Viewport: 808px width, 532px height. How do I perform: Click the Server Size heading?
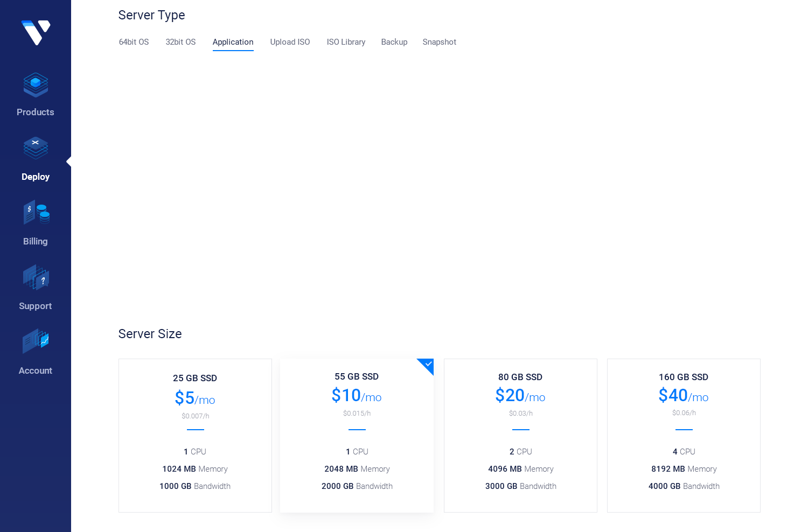click(x=150, y=334)
